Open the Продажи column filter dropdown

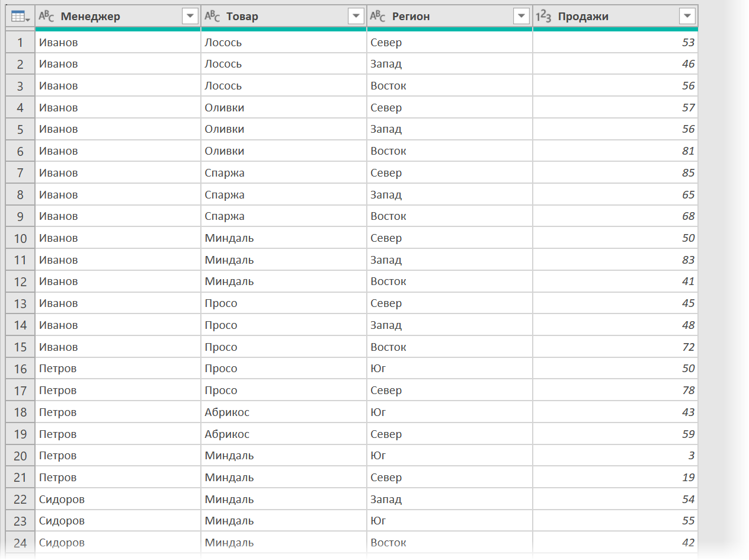687,17
